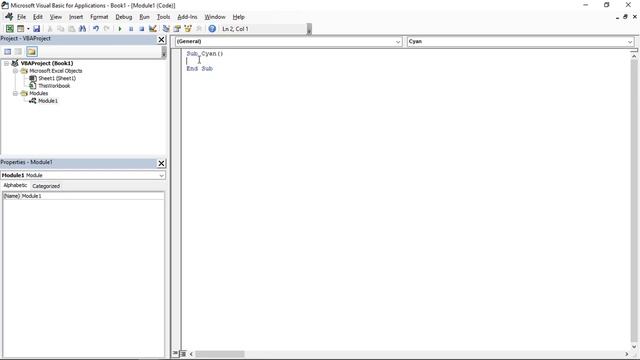Image resolution: width=640 pixels, height=360 pixels.
Task: Open Find with the binoculars icon
Action: pyautogui.click(x=82, y=29)
